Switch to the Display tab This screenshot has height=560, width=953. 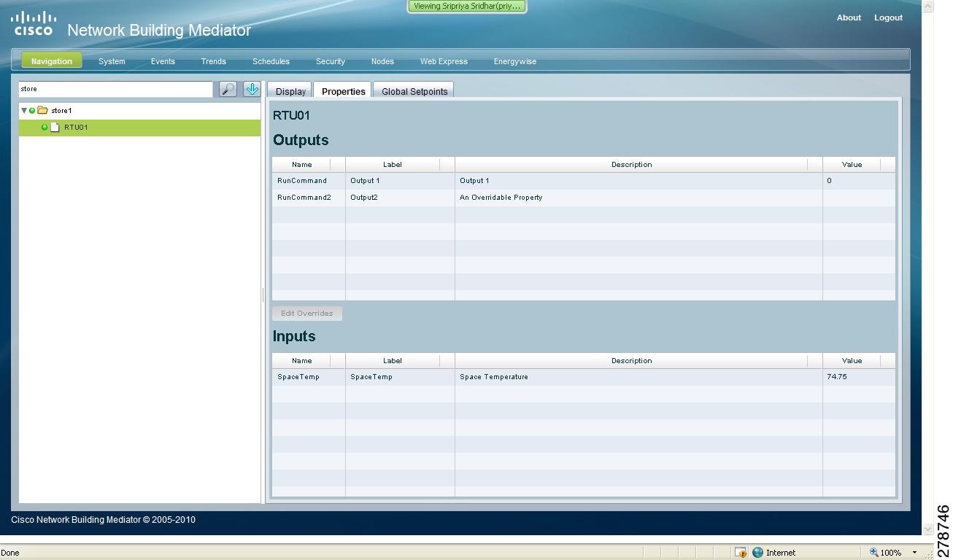coord(289,91)
